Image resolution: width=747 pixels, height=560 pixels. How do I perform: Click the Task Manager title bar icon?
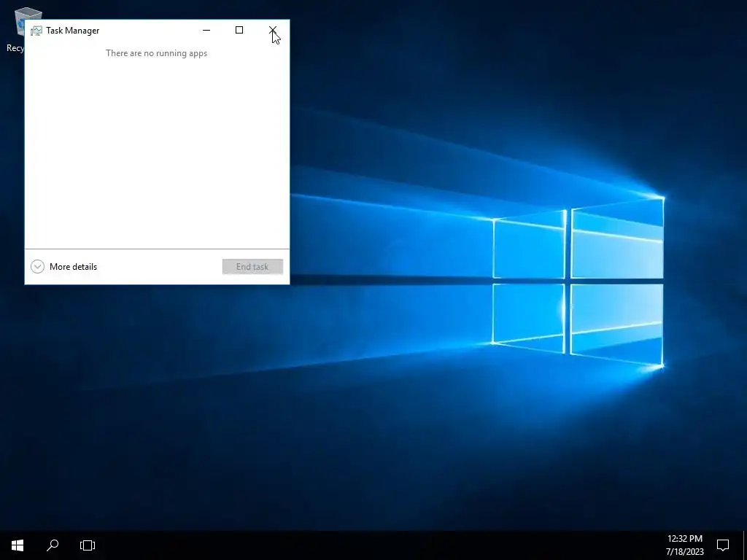pyautogui.click(x=36, y=31)
